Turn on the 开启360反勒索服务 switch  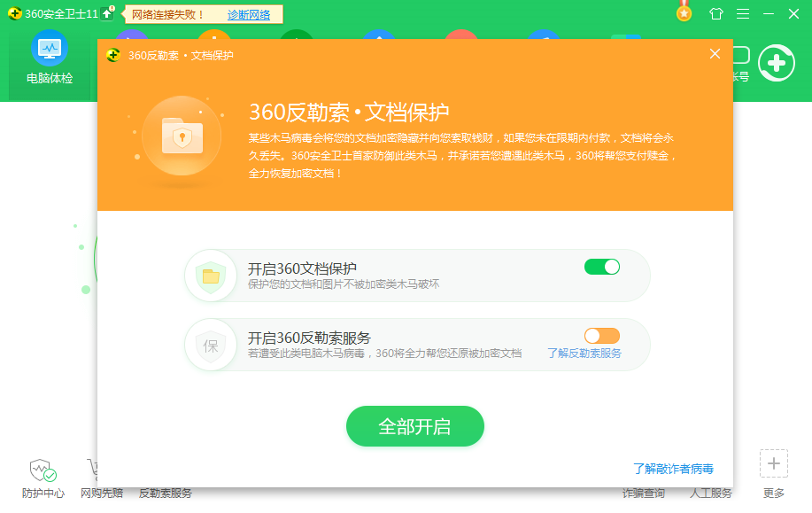[602, 336]
